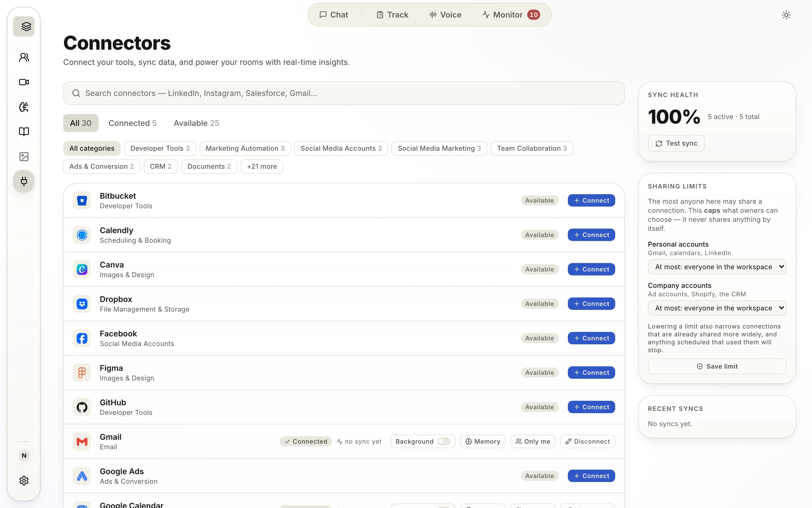
Task: Select the Available 25 tab
Action: tap(196, 123)
